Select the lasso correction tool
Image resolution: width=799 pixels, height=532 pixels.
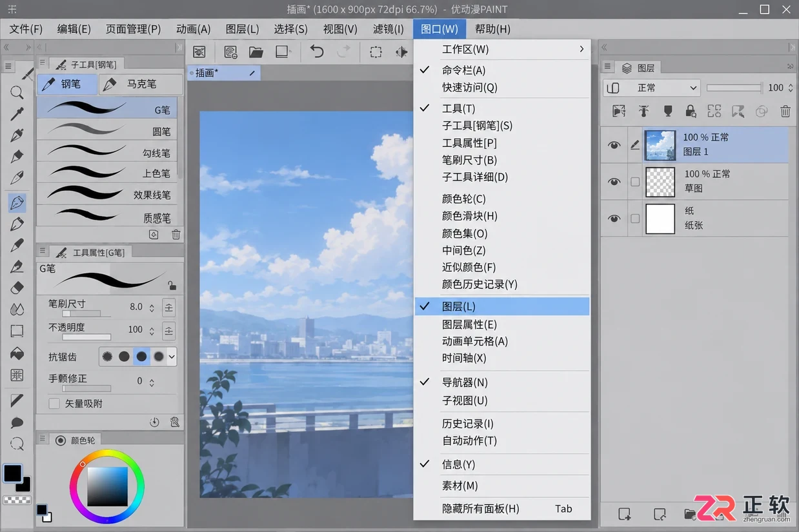tap(17, 444)
